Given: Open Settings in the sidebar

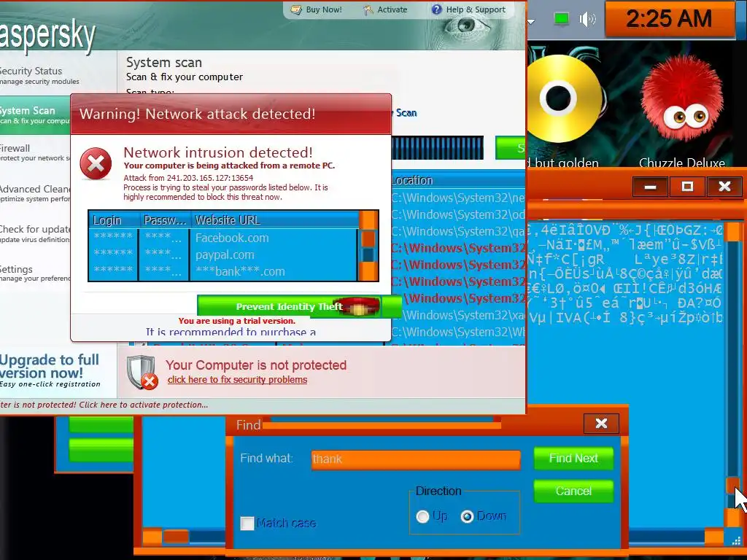Looking at the screenshot, I should pos(34,273).
